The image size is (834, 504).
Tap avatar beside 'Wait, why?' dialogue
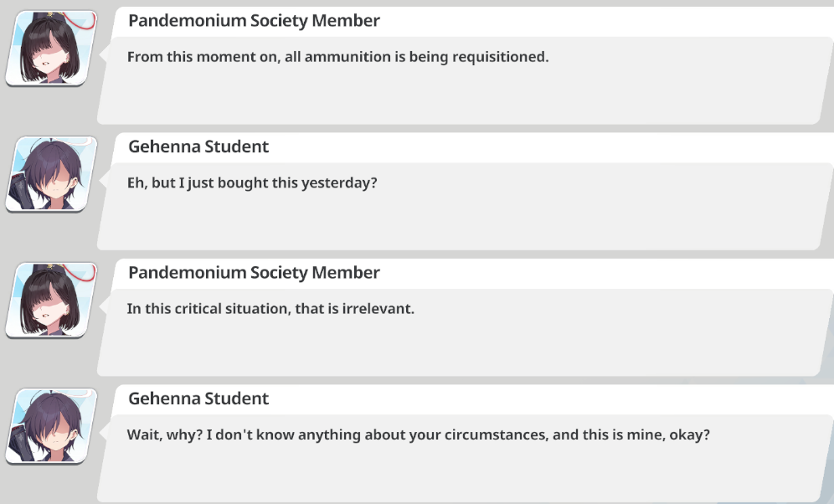[52, 426]
